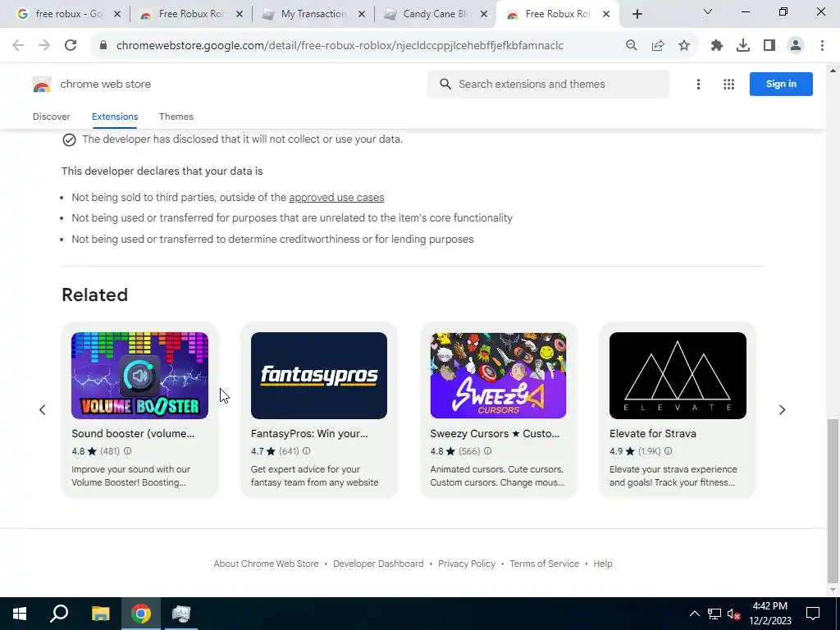Open the store's three-dot more options menu
840x630 pixels.
[698, 84]
